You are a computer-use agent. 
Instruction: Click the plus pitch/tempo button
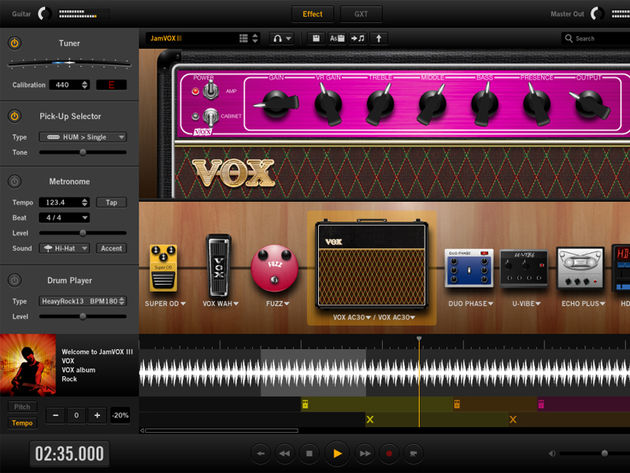[x=97, y=415]
